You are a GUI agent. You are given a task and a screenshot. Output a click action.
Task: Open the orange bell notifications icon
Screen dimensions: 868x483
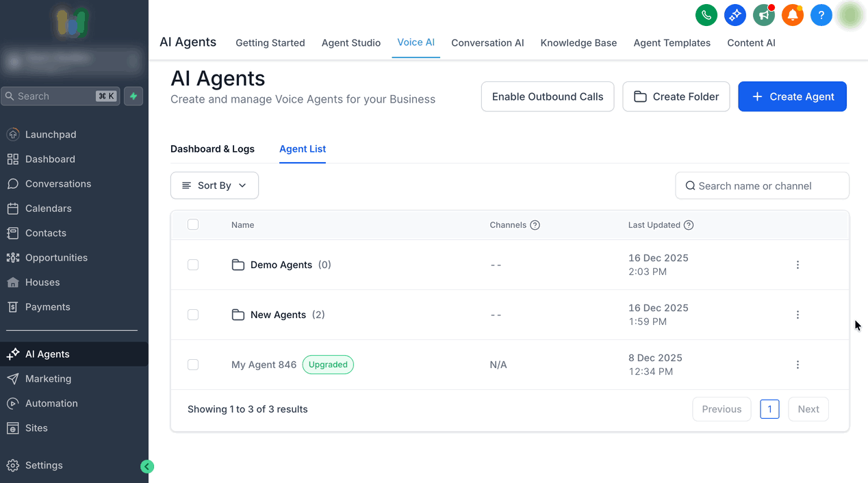(793, 15)
